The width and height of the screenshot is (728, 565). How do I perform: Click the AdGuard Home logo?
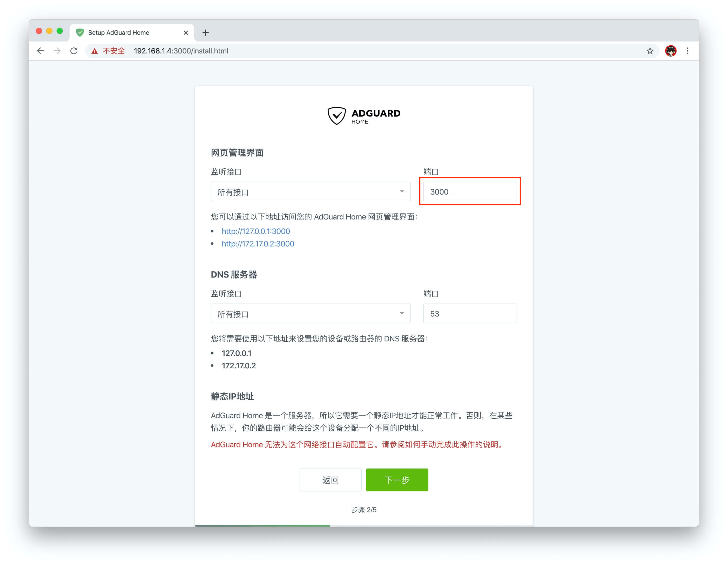[x=364, y=116]
